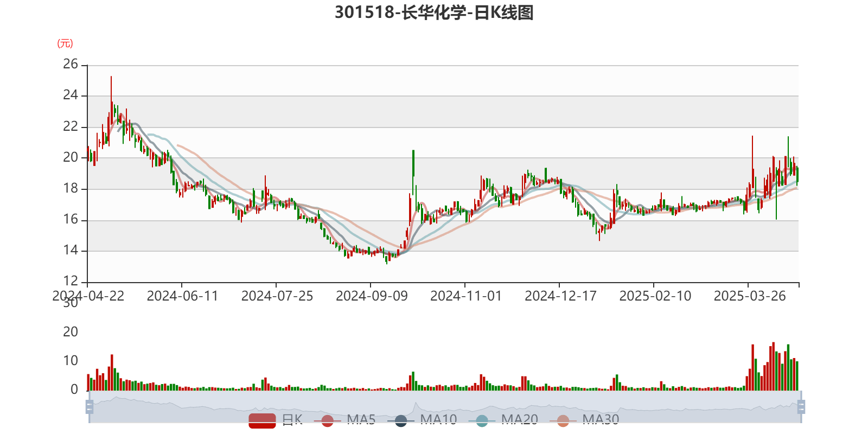Screen dimensions: 868x434
Task: Click the data zoom range bar middle
Action: point(445,407)
